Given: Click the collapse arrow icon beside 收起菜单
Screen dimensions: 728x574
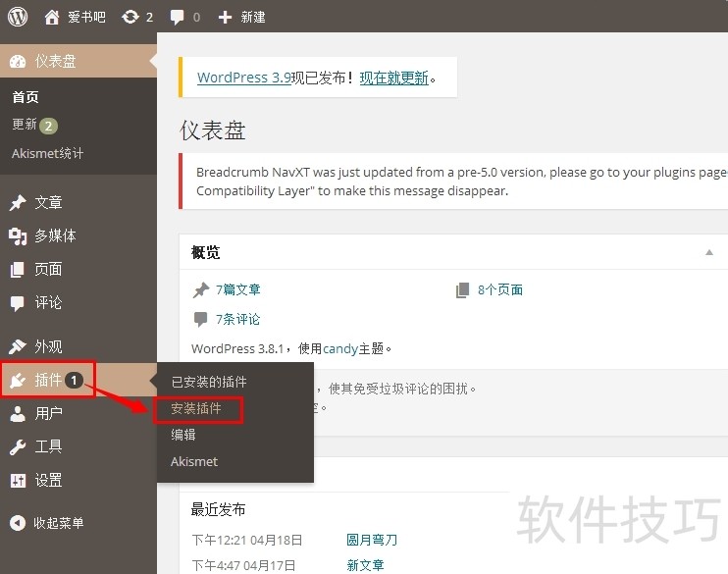Looking at the screenshot, I should tap(18, 523).
